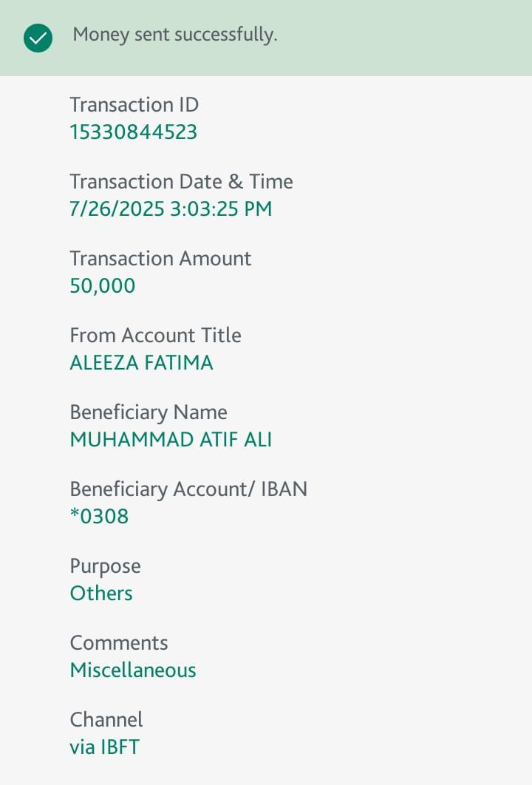Click the Transaction ID label

tap(134, 105)
